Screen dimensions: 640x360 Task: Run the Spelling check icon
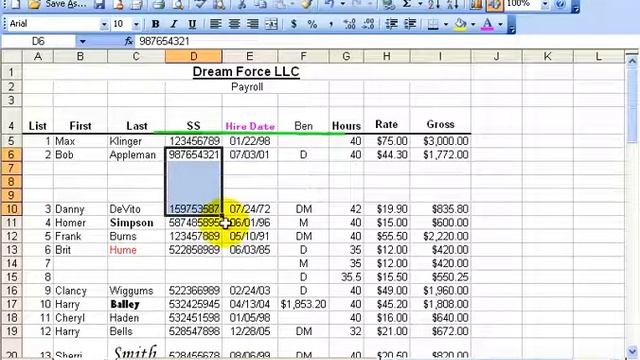tap(200, 4)
